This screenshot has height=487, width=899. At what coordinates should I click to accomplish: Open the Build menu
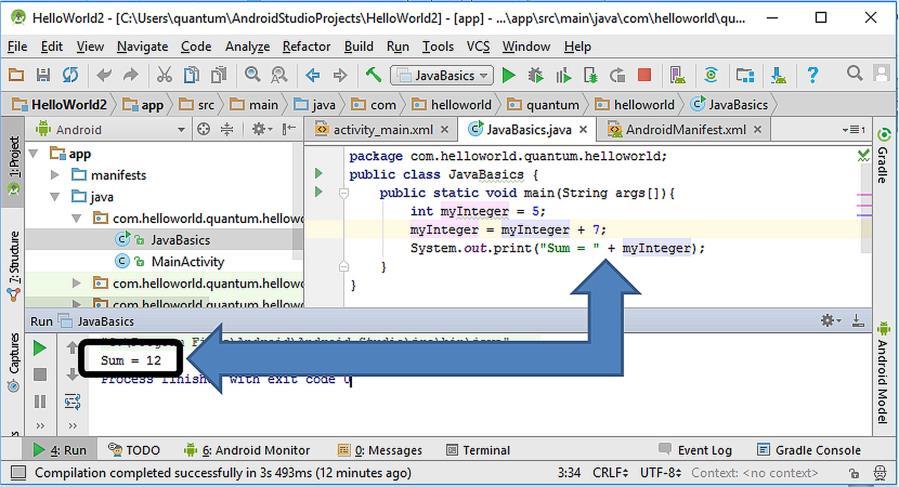pyautogui.click(x=358, y=46)
